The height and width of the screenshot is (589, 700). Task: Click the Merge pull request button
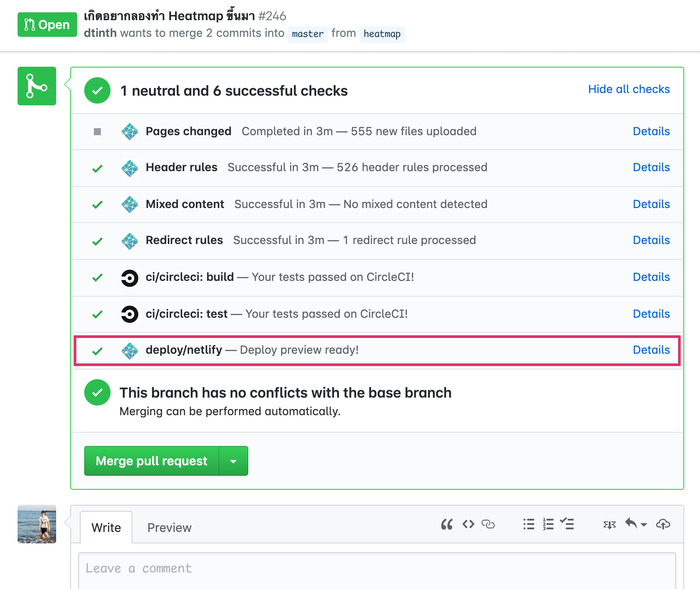(152, 461)
